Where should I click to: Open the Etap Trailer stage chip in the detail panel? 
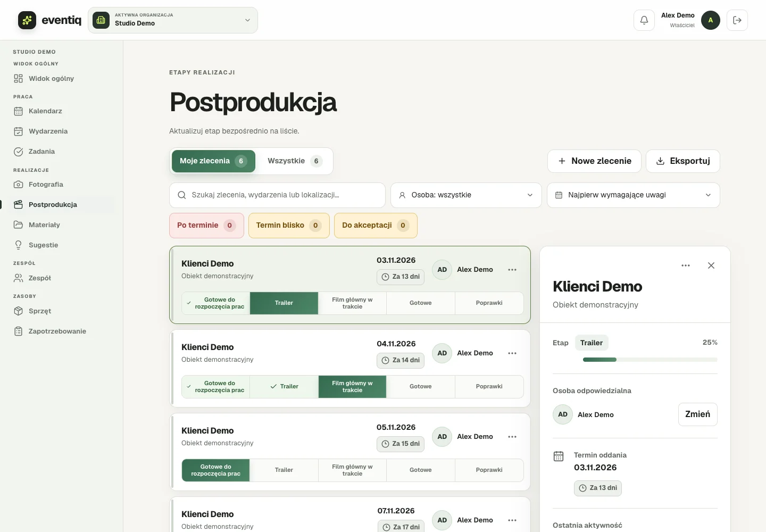[592, 343]
